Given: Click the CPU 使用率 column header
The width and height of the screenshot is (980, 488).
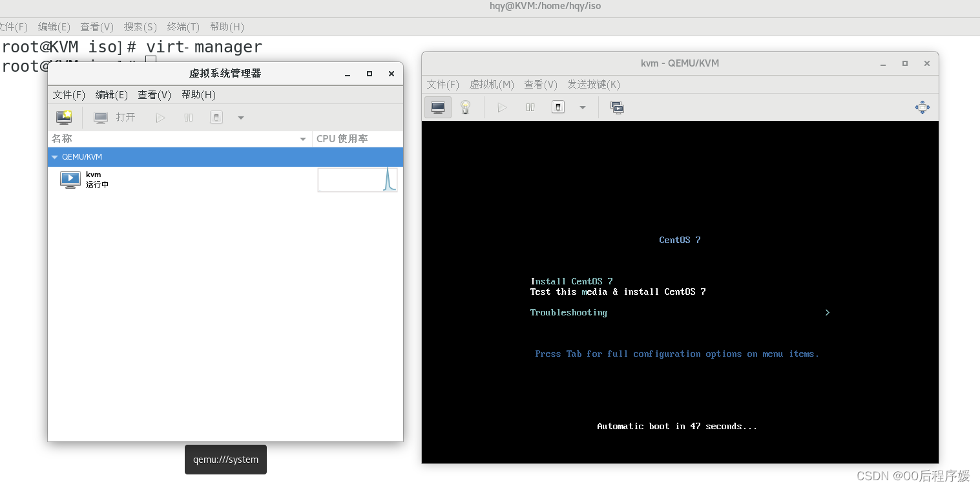Looking at the screenshot, I should (357, 138).
